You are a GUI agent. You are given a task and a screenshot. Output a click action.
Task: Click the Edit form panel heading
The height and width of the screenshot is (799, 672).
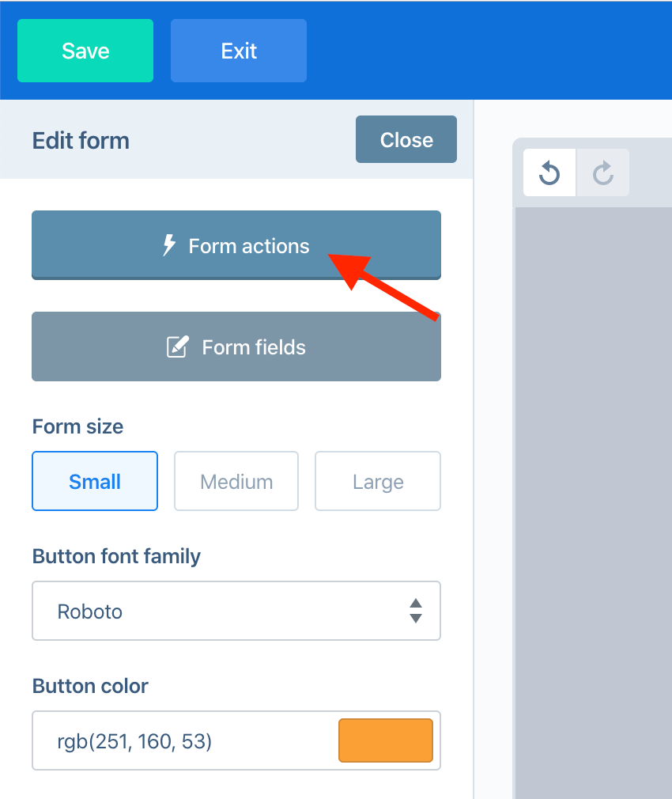tap(81, 141)
